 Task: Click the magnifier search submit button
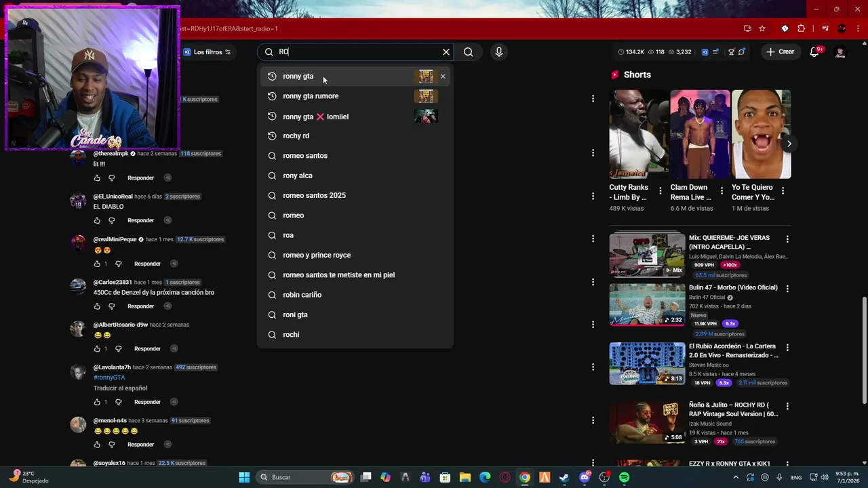point(469,52)
